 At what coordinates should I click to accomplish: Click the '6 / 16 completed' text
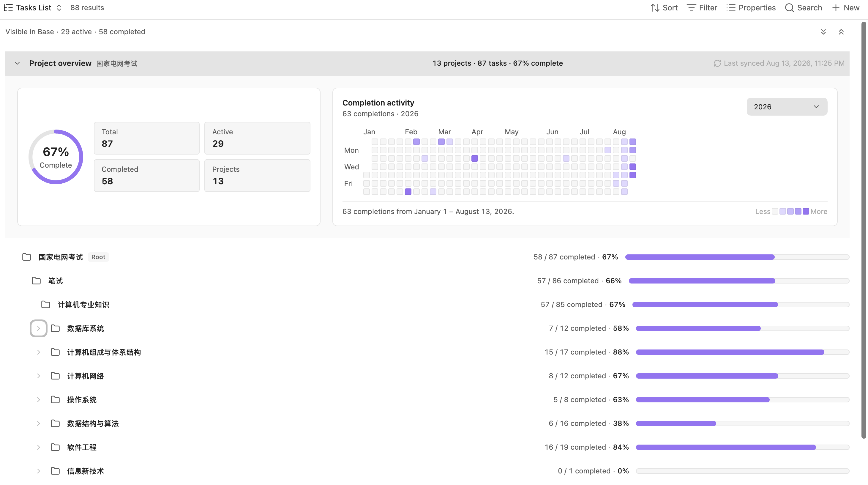(x=577, y=423)
